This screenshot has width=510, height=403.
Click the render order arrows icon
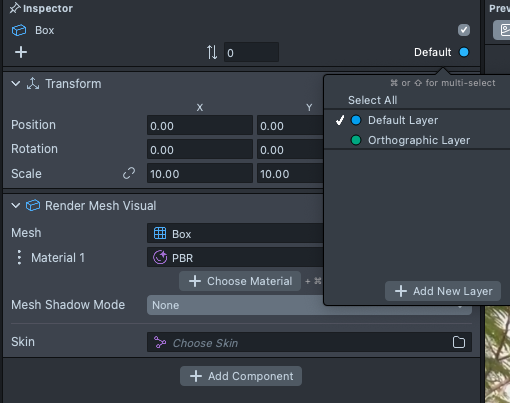[212, 52]
